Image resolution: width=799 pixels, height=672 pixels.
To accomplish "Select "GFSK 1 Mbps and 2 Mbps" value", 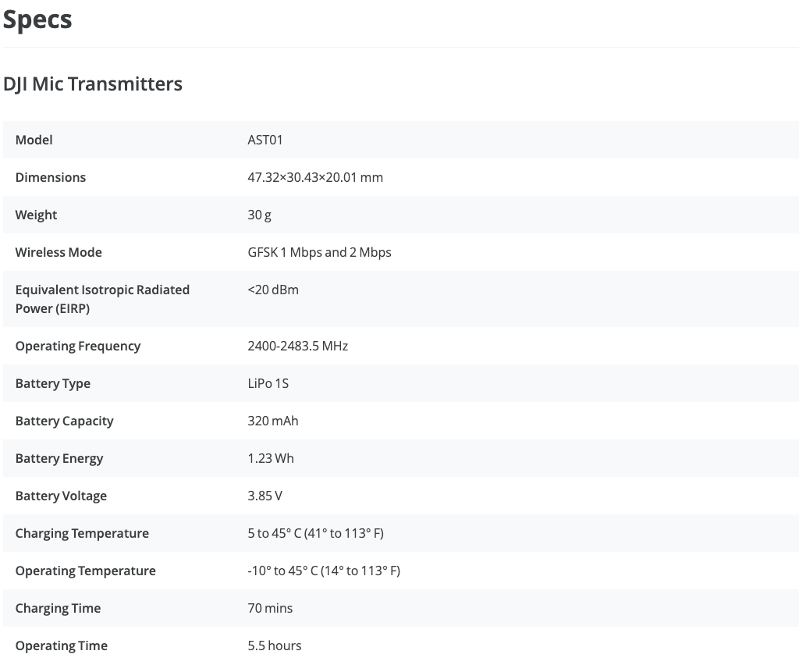I will click(x=319, y=252).
